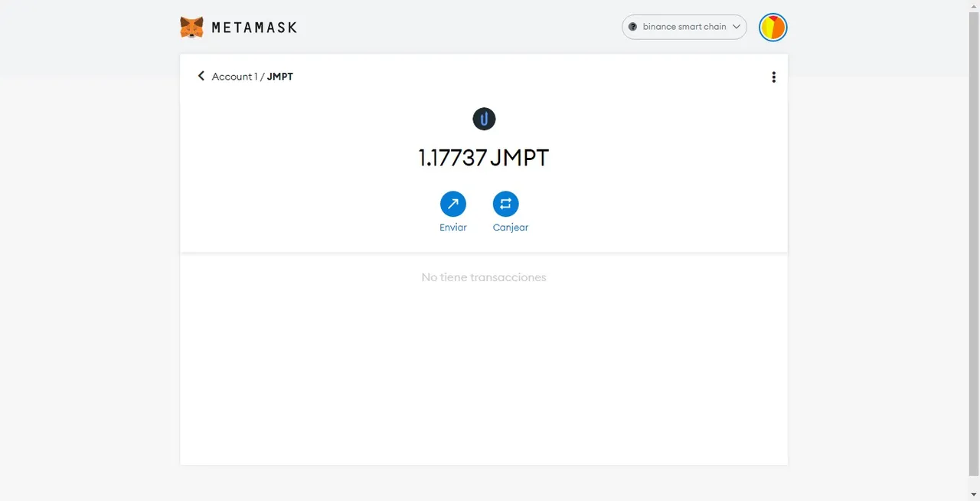Click the Enviar send arrow button
The width and height of the screenshot is (980, 501).
(x=453, y=204)
